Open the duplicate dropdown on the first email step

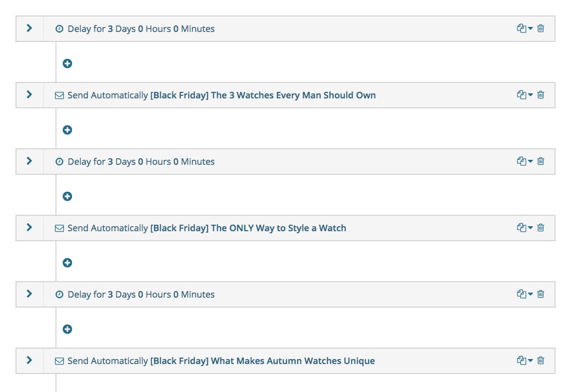pyautogui.click(x=530, y=95)
